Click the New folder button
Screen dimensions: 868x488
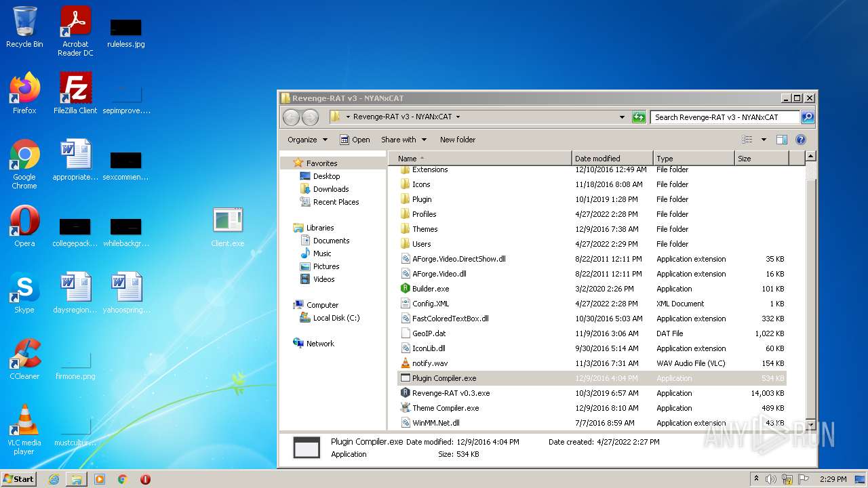point(457,140)
